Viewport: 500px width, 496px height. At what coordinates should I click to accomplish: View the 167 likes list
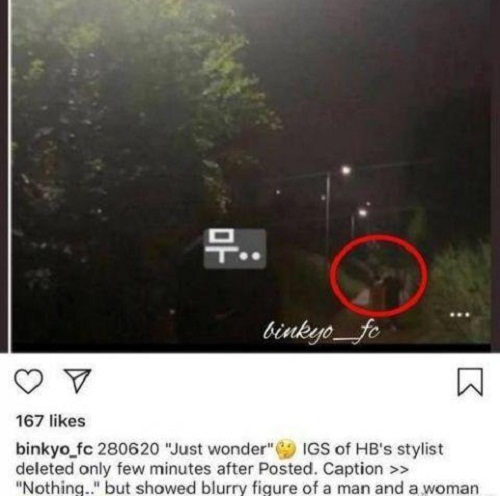pyautogui.click(x=51, y=421)
